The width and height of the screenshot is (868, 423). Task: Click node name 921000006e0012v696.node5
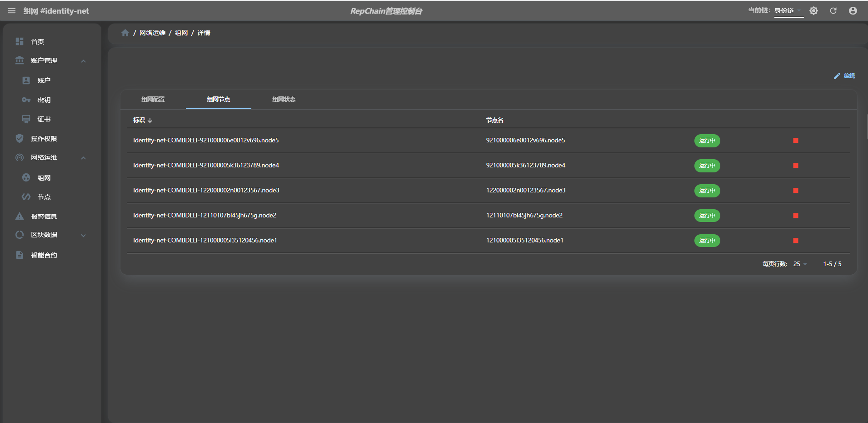[x=525, y=140]
